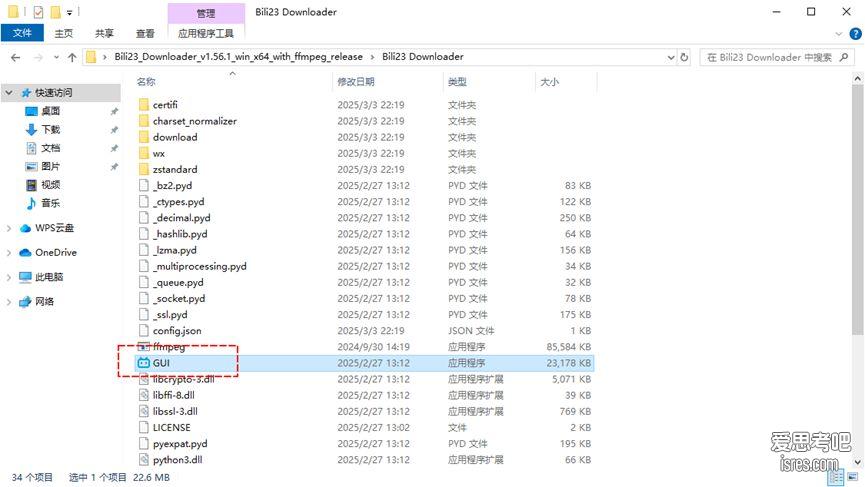Open the address bar history dropdown
The height and width of the screenshot is (487, 865).
tap(671, 57)
